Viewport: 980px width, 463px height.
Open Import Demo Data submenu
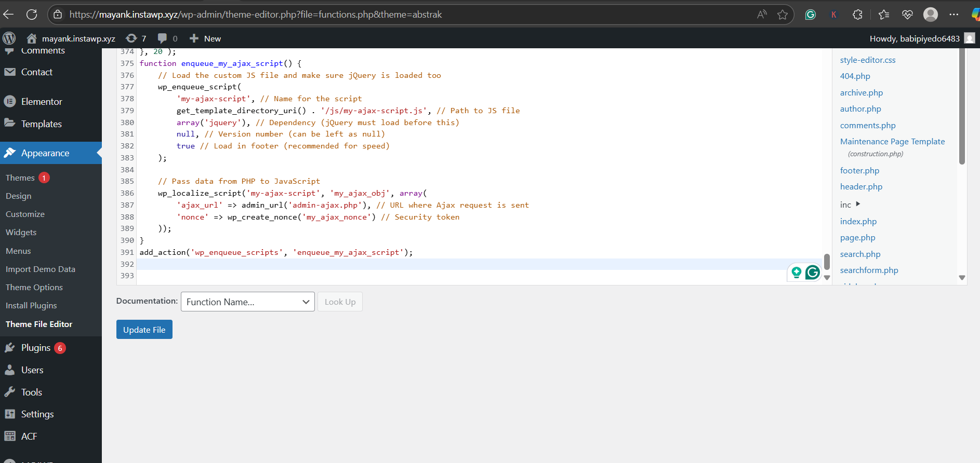(x=41, y=269)
